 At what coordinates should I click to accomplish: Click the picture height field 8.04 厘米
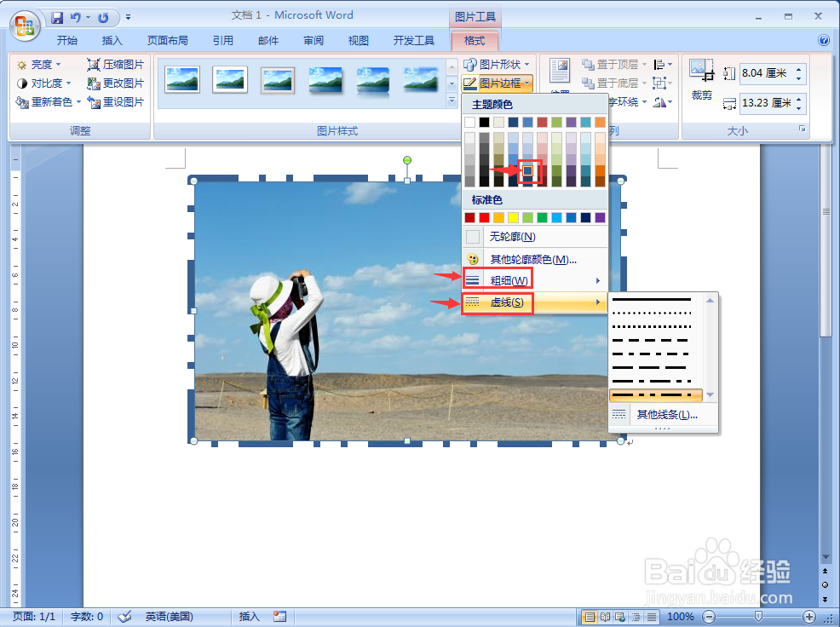[766, 73]
